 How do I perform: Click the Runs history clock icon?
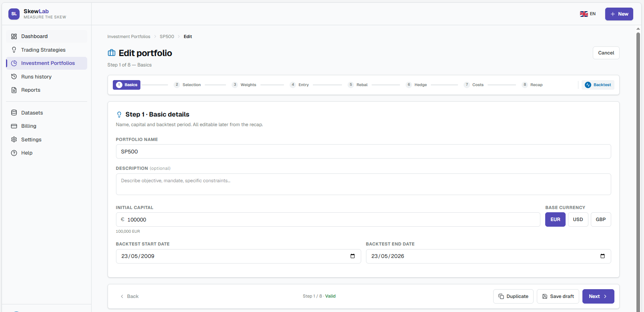[x=14, y=76]
